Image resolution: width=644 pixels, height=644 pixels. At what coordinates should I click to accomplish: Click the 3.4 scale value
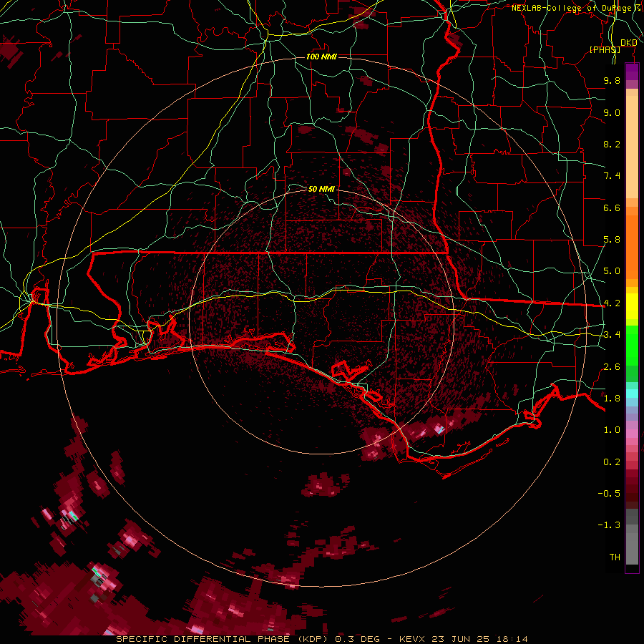pyautogui.click(x=612, y=335)
